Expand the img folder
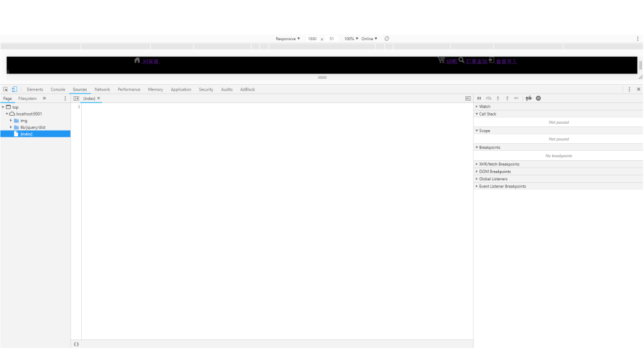 pos(11,121)
